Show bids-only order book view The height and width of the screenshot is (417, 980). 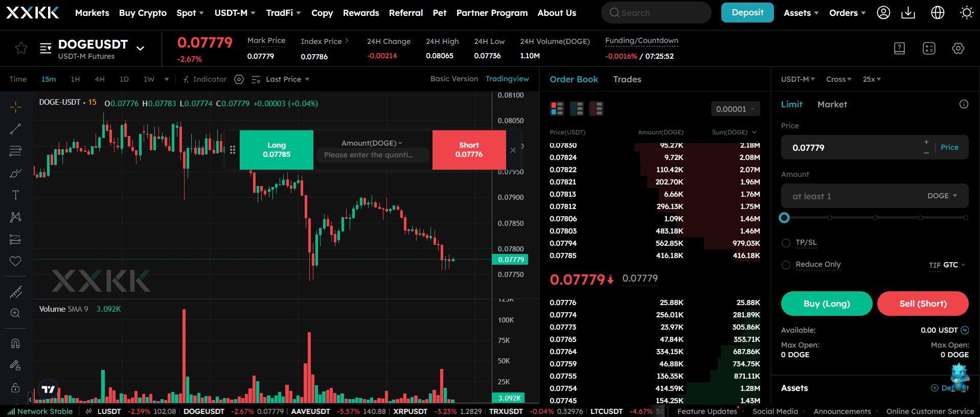click(577, 108)
